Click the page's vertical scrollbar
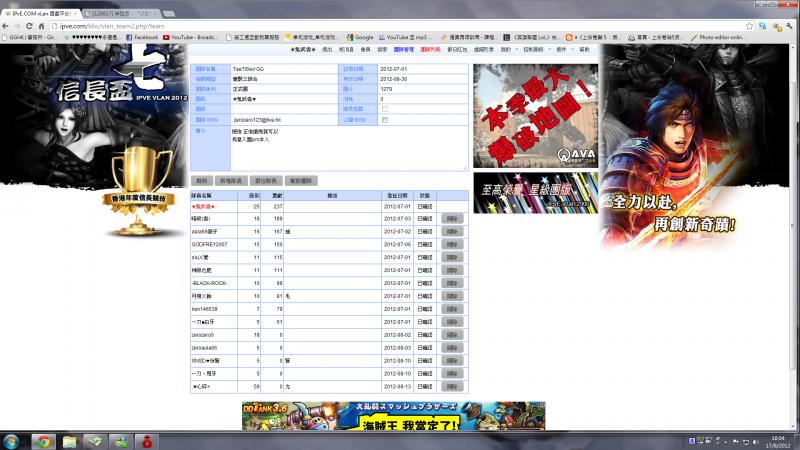 pyautogui.click(x=792, y=224)
